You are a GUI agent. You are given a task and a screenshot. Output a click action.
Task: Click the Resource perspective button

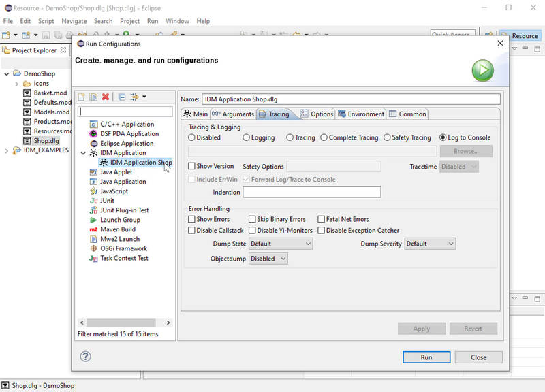[520, 36]
